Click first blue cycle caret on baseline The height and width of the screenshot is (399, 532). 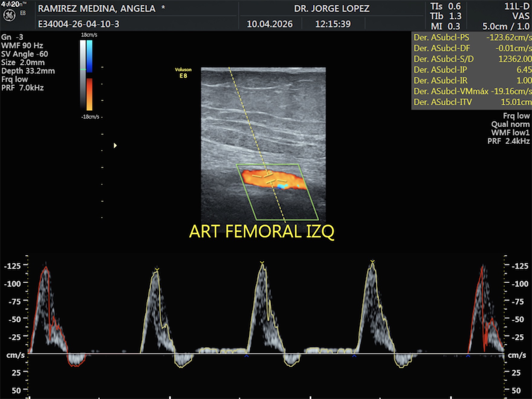pos(246,356)
